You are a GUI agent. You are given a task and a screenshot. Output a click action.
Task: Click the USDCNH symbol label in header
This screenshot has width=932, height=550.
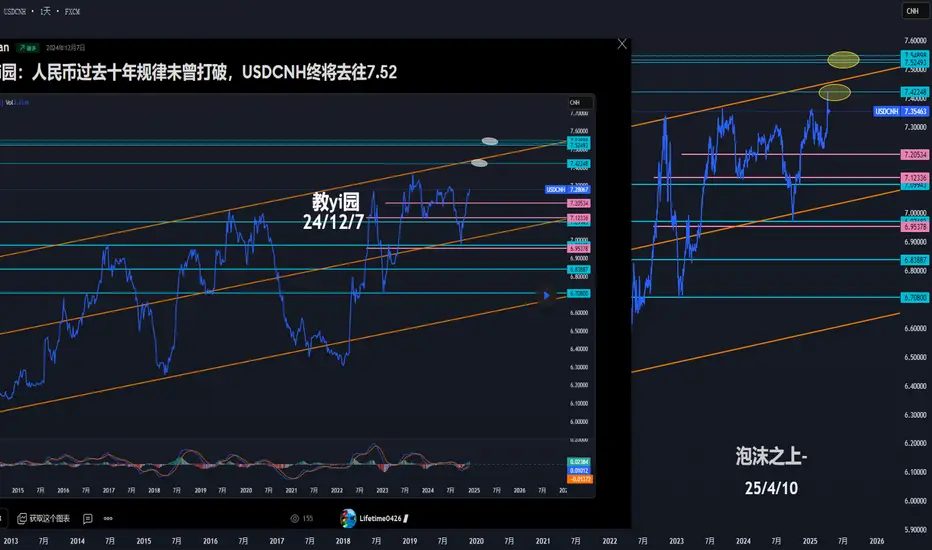click(15, 11)
